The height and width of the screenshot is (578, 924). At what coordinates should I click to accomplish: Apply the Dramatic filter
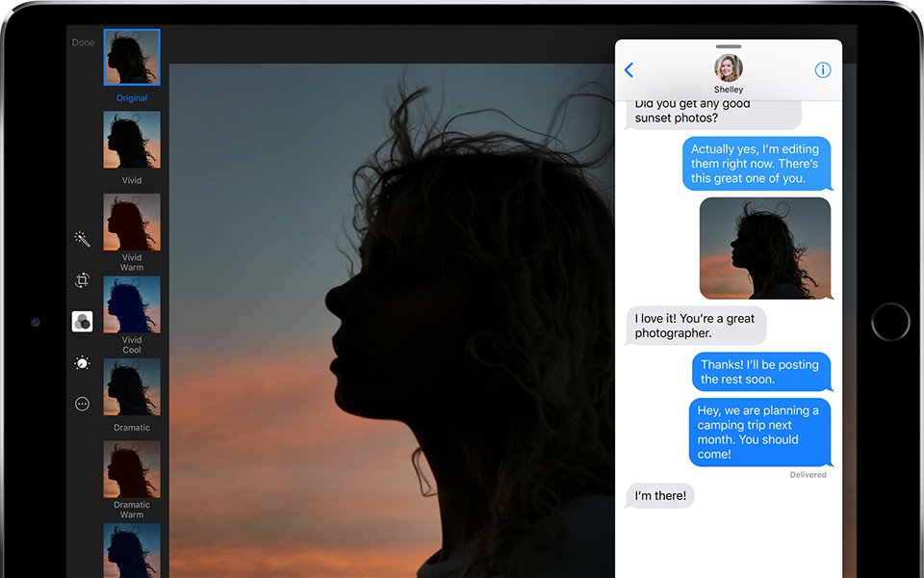tap(132, 387)
